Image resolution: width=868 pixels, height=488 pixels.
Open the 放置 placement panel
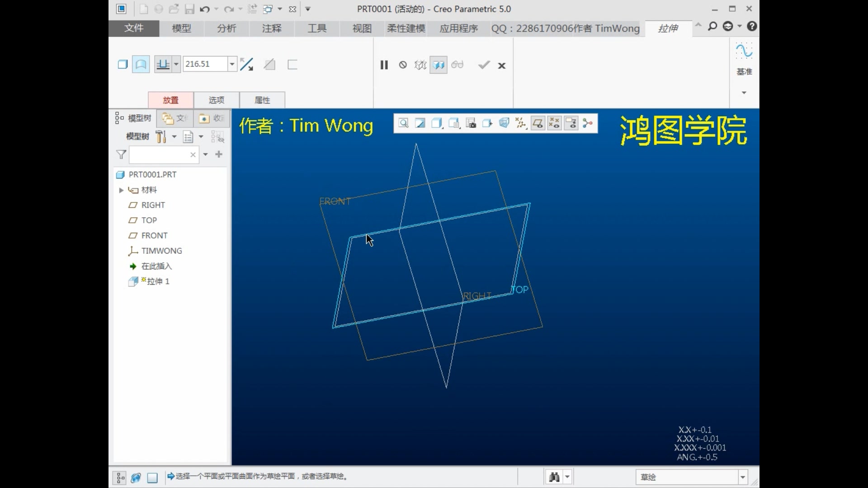click(170, 100)
